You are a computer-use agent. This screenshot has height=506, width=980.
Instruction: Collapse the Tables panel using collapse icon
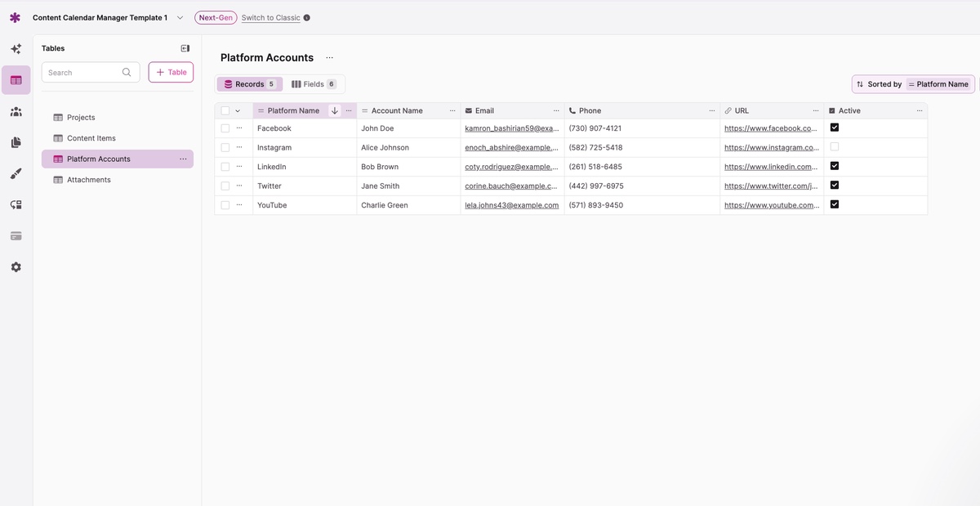coord(185,48)
